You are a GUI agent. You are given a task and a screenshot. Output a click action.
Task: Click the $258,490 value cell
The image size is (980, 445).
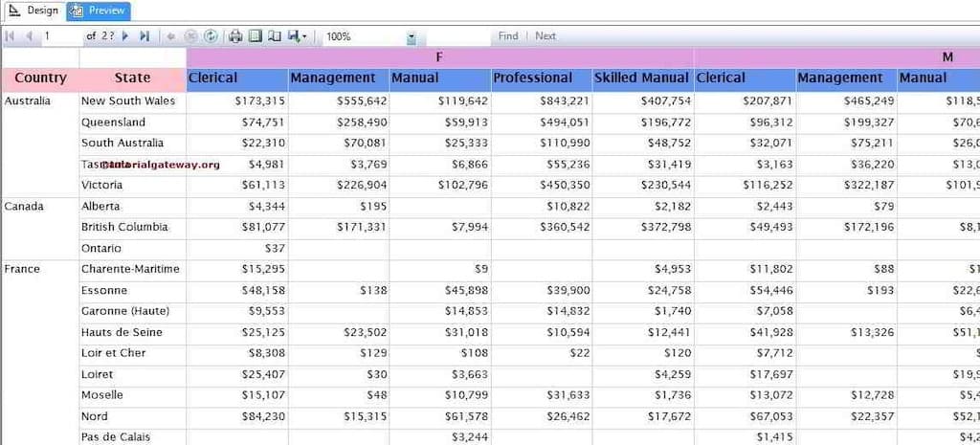tap(339, 122)
